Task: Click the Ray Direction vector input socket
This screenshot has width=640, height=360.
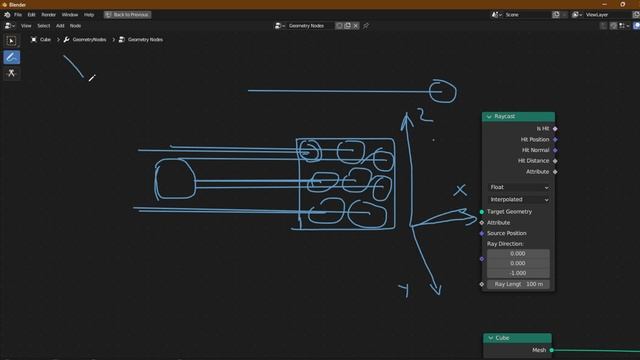Action: pos(482,259)
